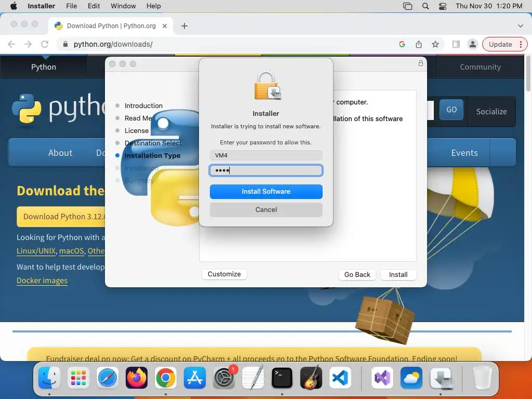Click the date and time in the menu bar
This screenshot has width=532, height=399.
pyautogui.click(x=489, y=6)
